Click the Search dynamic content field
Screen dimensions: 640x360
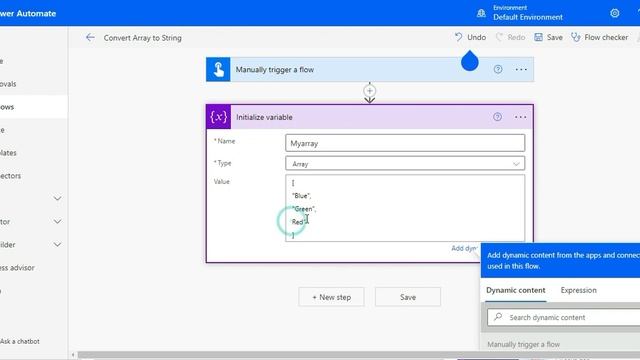(564, 317)
